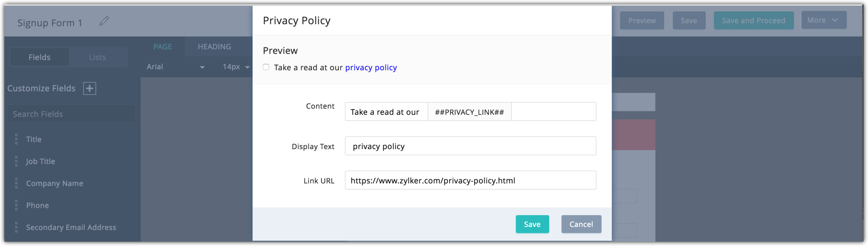The image size is (868, 246).
Task: Click the ##PRIVACY_LINK## token in Content
Action: pos(469,112)
